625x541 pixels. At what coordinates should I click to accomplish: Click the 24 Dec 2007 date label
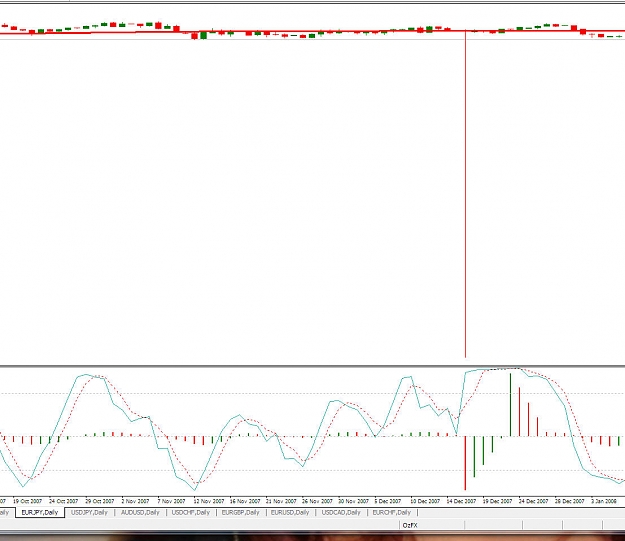coord(533,501)
